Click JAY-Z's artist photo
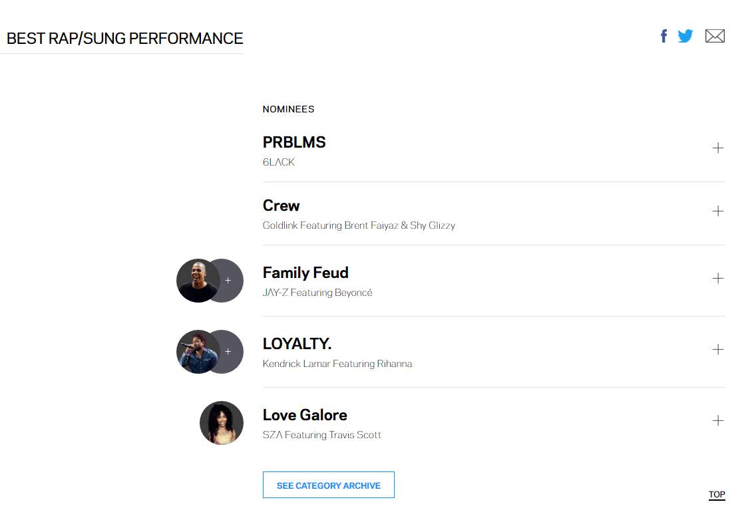Viewport: 756px width, 532px height. tap(196, 281)
